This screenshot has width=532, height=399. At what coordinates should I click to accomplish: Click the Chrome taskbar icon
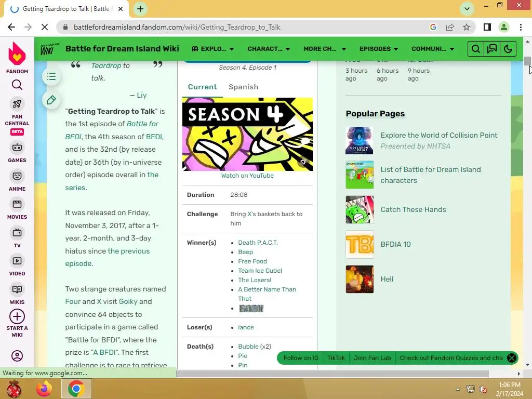tap(76, 389)
